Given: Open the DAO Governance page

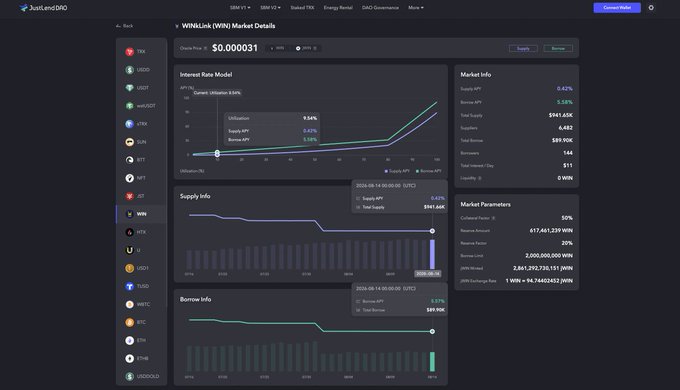Looking at the screenshot, I should (x=380, y=8).
